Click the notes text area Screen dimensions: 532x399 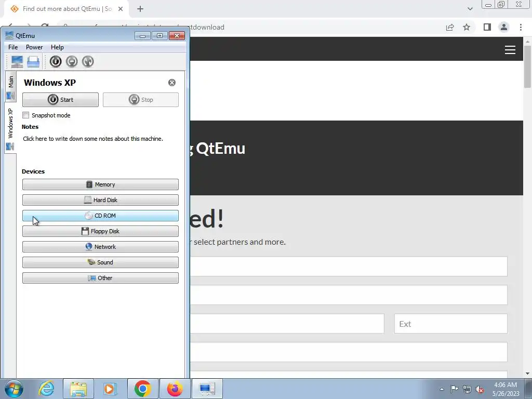(100, 139)
